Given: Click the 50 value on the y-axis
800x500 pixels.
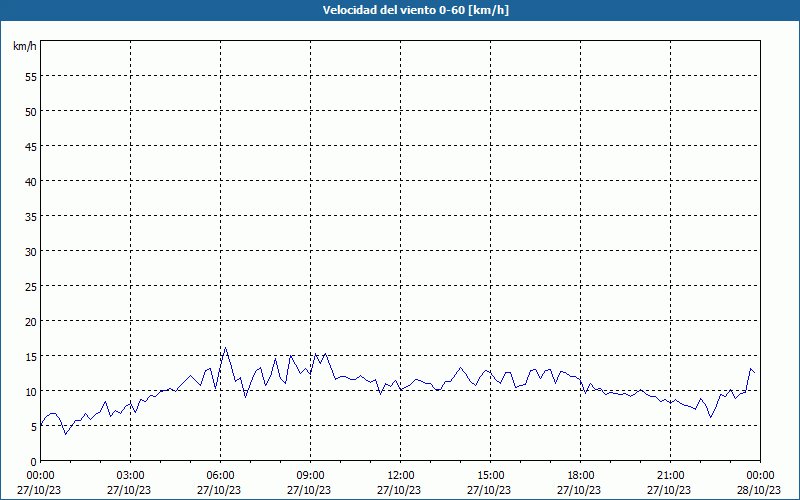Looking at the screenshot, I should coord(31,112).
